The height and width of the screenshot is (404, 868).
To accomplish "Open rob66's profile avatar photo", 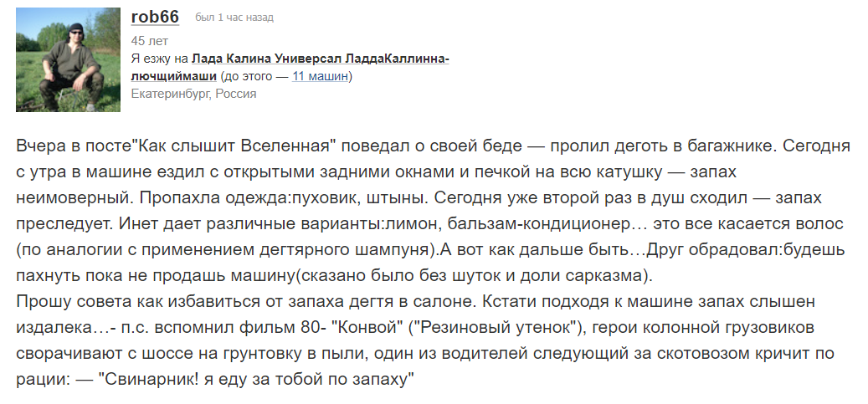I will (x=68, y=59).
